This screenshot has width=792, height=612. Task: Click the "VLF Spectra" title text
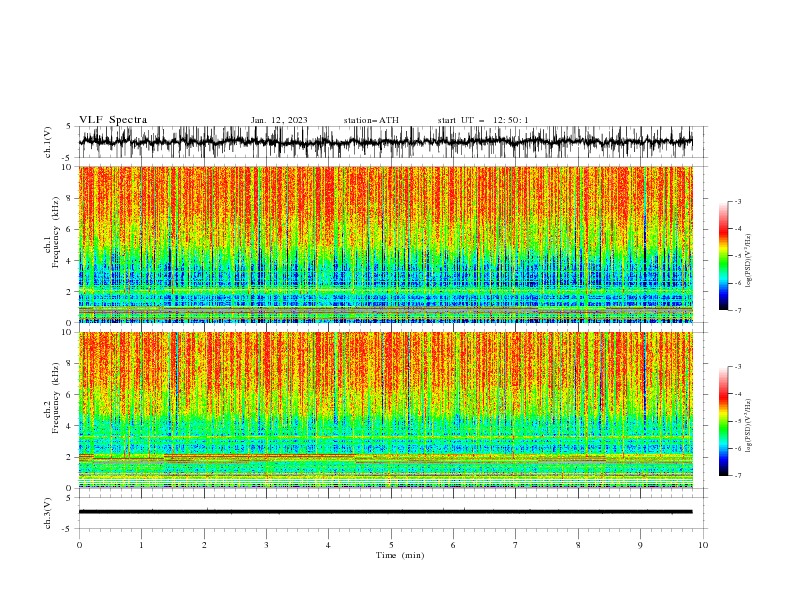click(x=113, y=120)
